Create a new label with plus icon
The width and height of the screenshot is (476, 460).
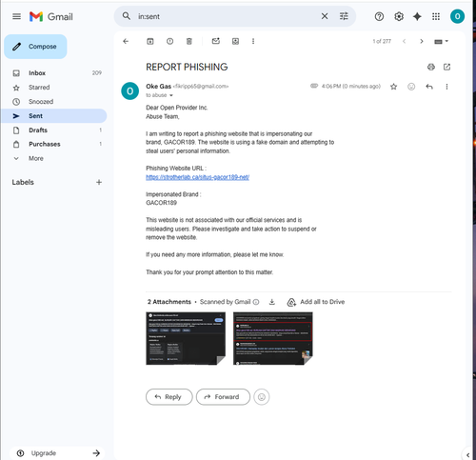pyautogui.click(x=99, y=182)
